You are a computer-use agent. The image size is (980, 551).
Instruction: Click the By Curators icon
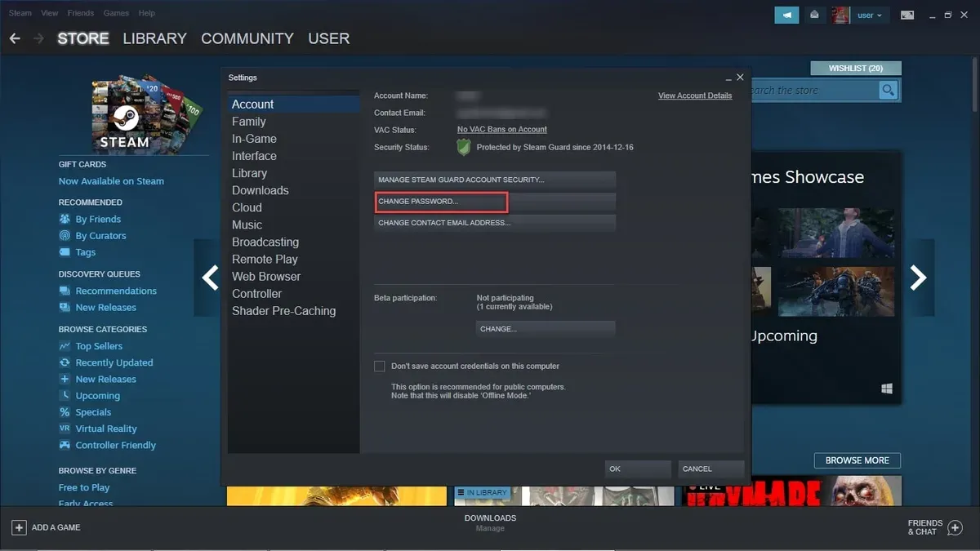click(x=65, y=235)
